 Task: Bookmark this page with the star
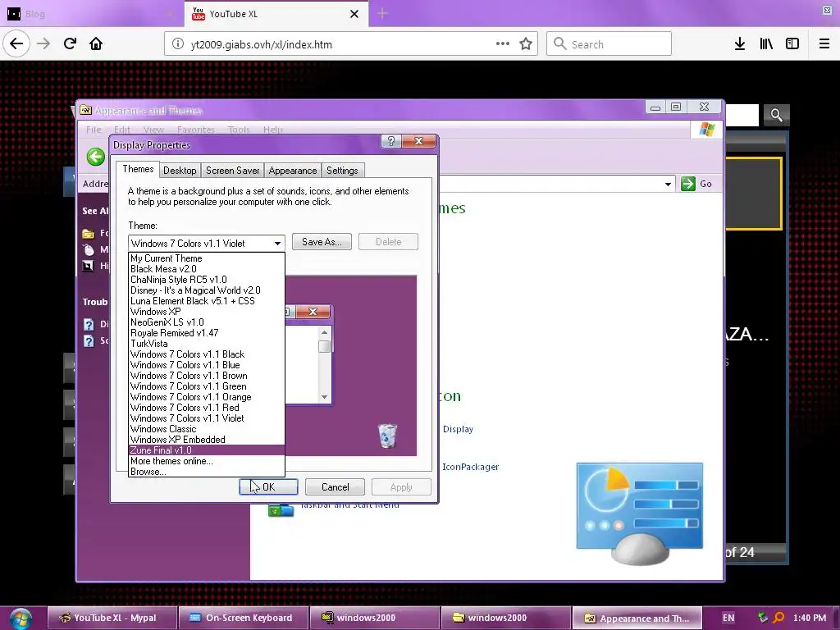[x=526, y=44]
